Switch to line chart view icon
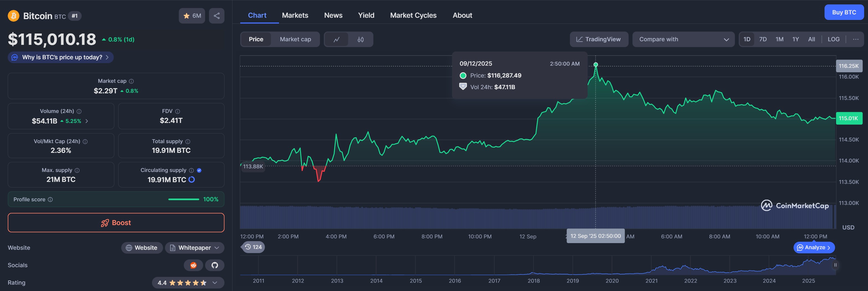This screenshot has height=291, width=868. (x=336, y=39)
